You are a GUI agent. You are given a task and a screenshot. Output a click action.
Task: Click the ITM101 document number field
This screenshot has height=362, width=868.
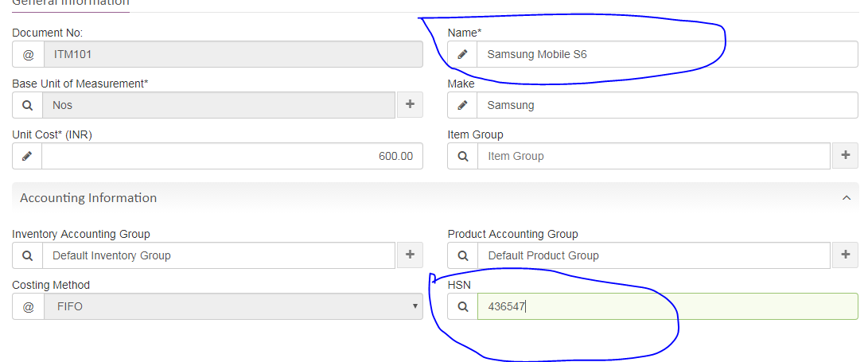click(x=234, y=55)
